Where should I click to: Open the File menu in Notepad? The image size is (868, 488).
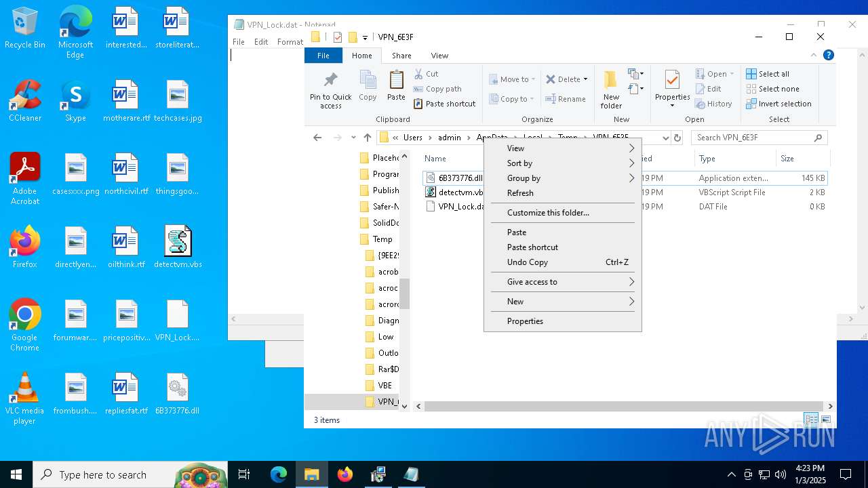pos(239,42)
